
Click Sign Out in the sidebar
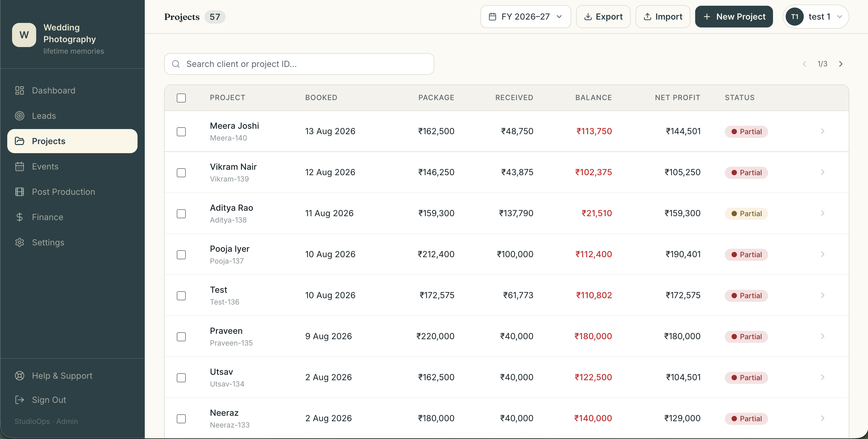click(72, 400)
